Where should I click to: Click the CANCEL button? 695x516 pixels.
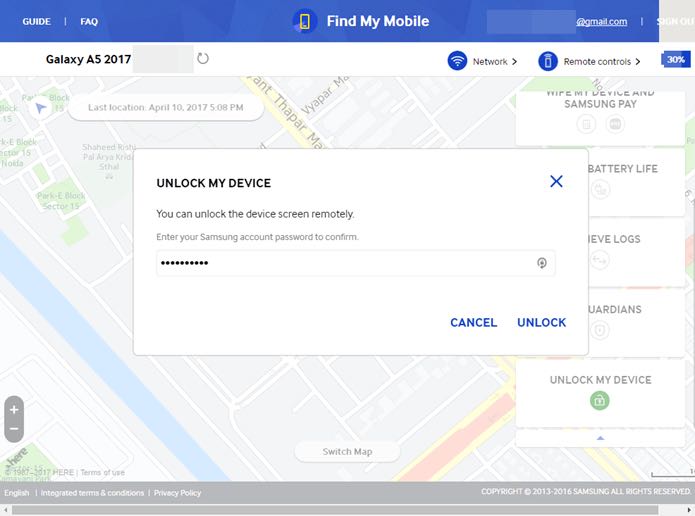point(473,322)
